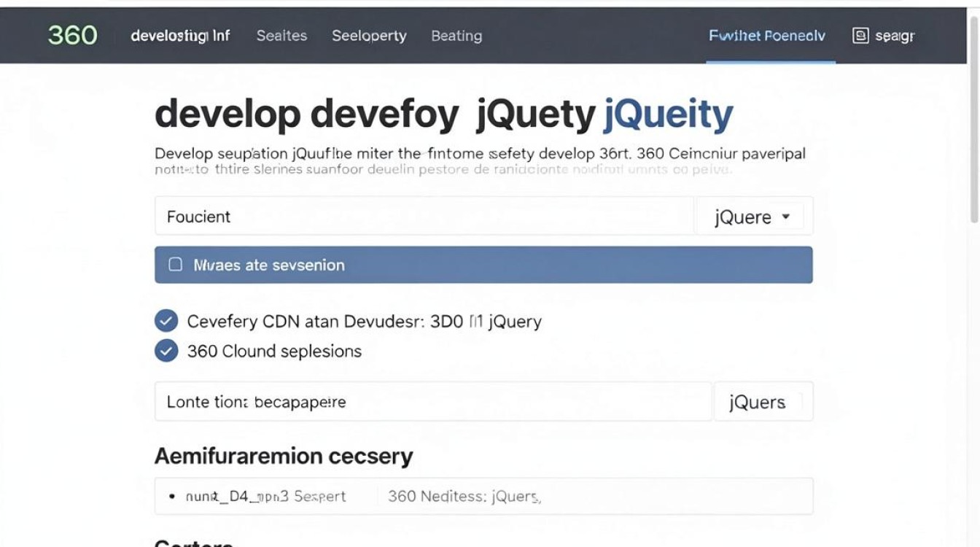Open the Seeloperty nav item

coord(369,36)
